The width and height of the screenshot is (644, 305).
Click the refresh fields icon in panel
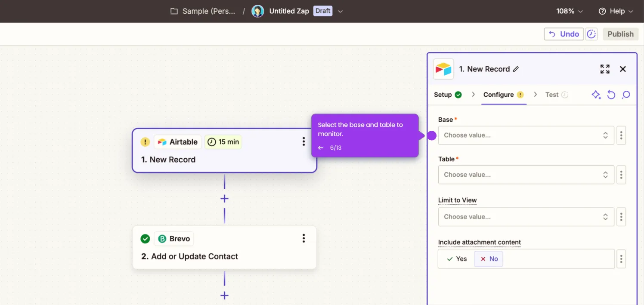click(611, 95)
